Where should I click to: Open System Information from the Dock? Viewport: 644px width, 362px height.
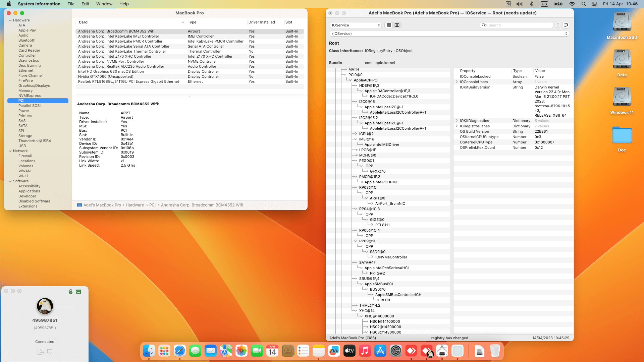click(442, 351)
